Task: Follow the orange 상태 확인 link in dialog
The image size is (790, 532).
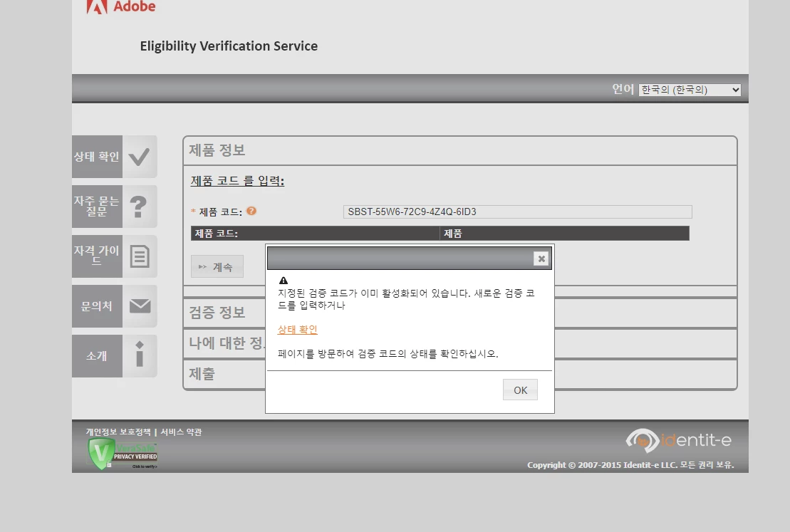Action: [297, 330]
